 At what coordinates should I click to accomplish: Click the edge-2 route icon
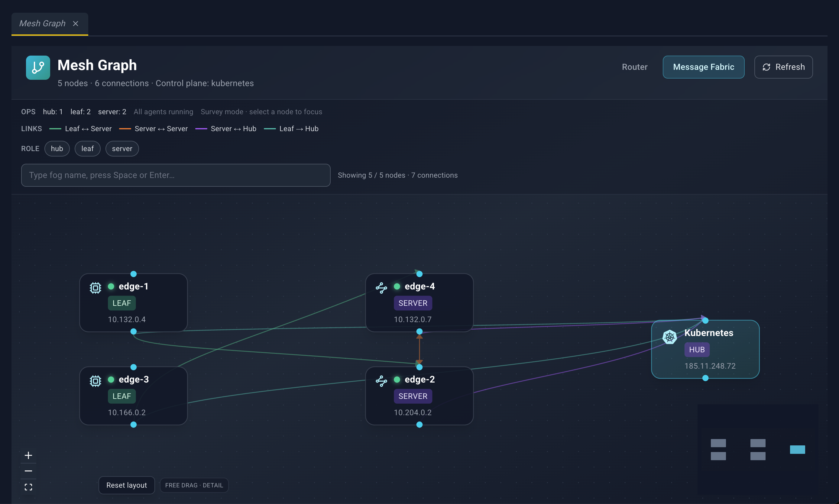click(x=381, y=381)
